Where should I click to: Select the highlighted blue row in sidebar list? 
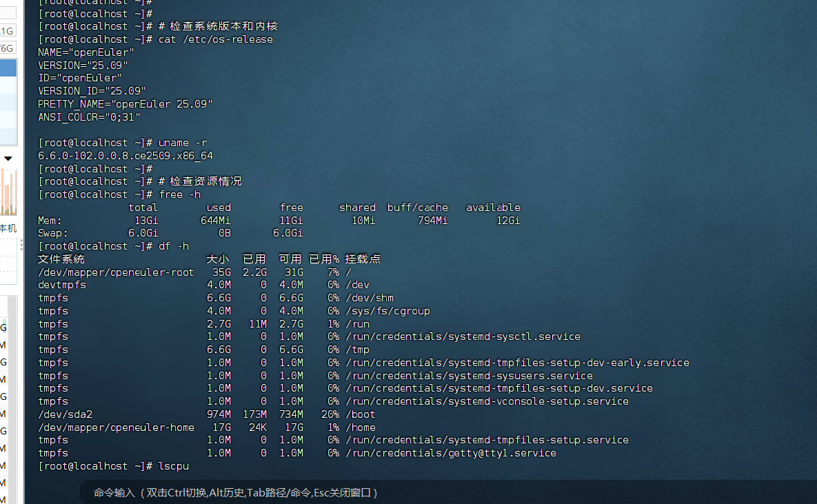tap(8, 68)
